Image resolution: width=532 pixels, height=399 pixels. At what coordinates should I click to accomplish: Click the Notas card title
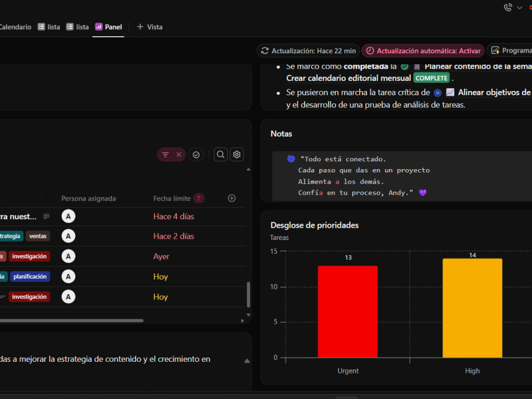281,134
